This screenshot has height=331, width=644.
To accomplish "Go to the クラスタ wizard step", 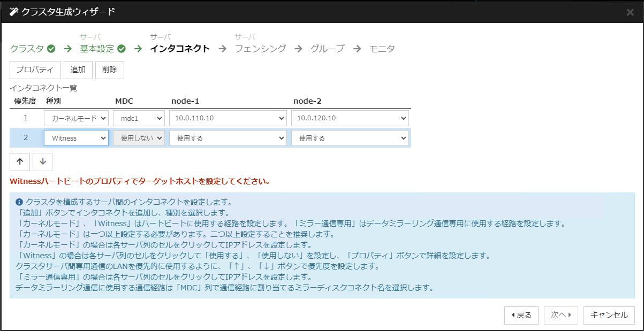I will [x=27, y=49].
